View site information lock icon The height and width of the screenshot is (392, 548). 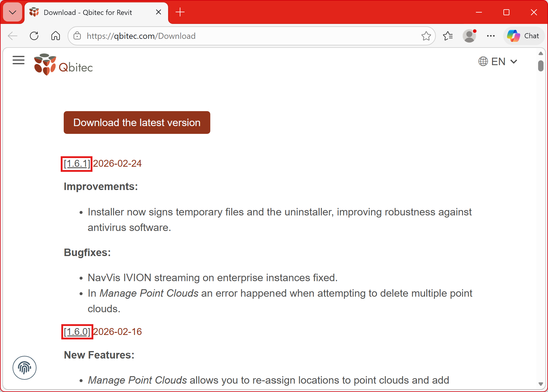(x=77, y=36)
